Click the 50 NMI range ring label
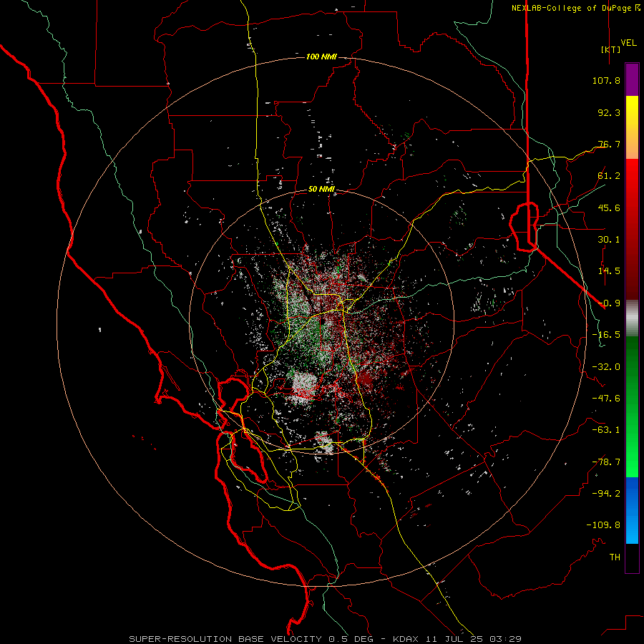The height and width of the screenshot is (644, 644). 321,190
